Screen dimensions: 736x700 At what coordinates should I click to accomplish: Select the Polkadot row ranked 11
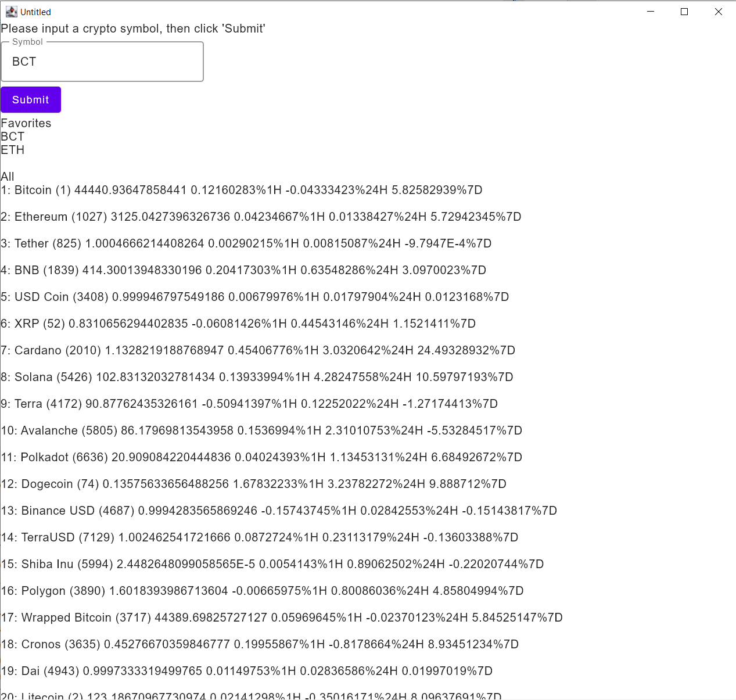(261, 457)
